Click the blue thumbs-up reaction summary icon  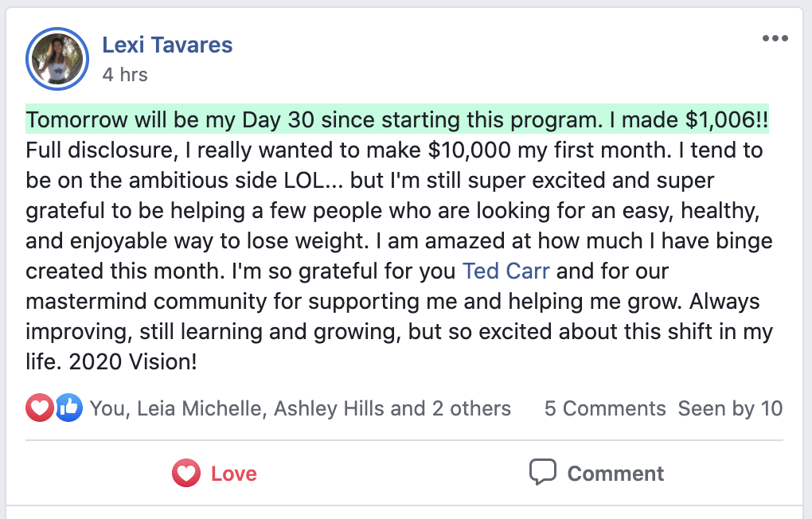[x=69, y=408]
